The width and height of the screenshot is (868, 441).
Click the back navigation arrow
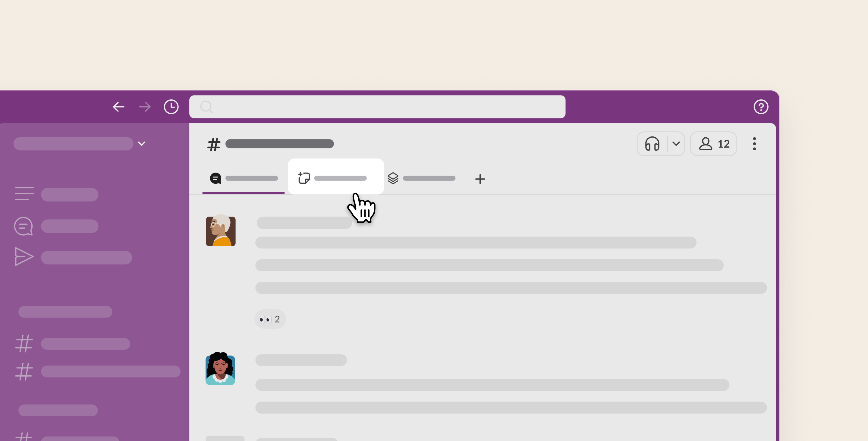118,107
